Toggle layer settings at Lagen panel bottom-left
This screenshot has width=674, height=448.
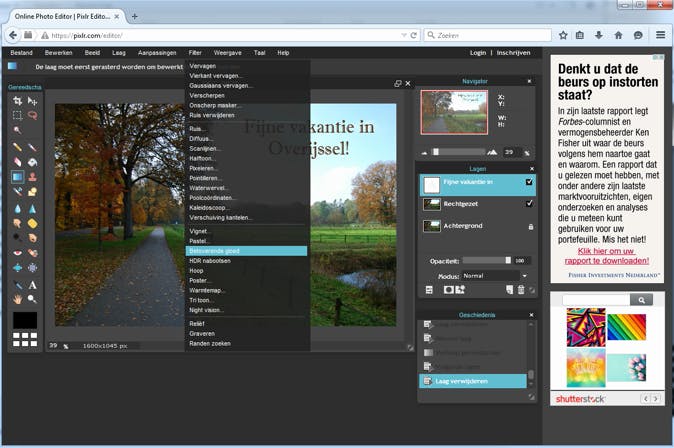coord(429,290)
